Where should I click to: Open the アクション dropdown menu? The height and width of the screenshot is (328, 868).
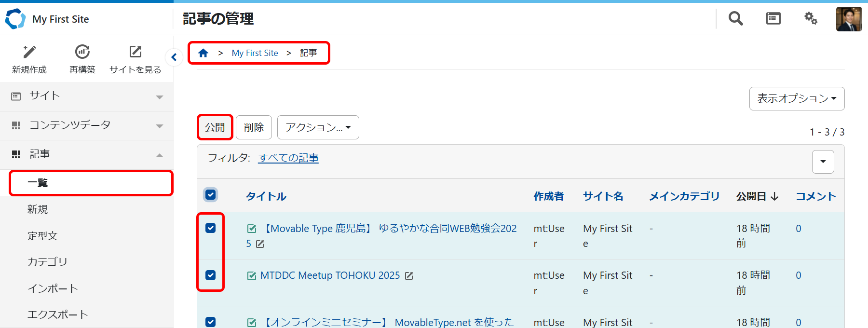click(x=318, y=127)
